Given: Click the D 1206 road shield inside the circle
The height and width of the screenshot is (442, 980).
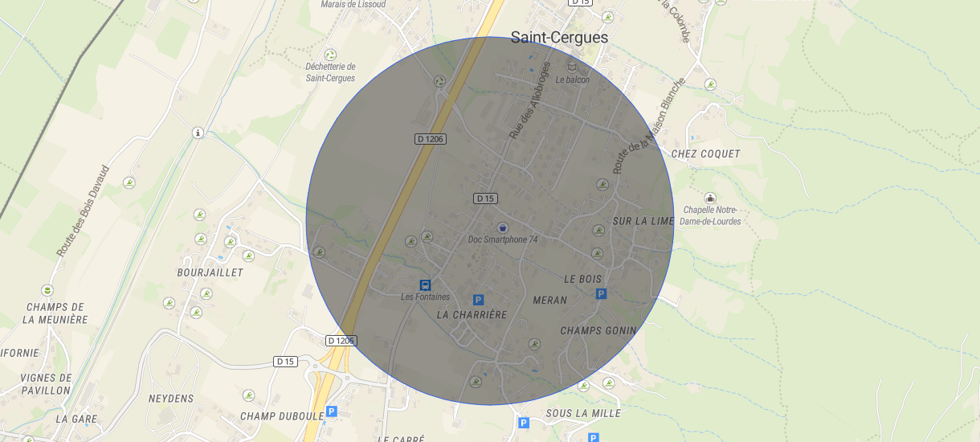Looking at the screenshot, I should click(431, 139).
